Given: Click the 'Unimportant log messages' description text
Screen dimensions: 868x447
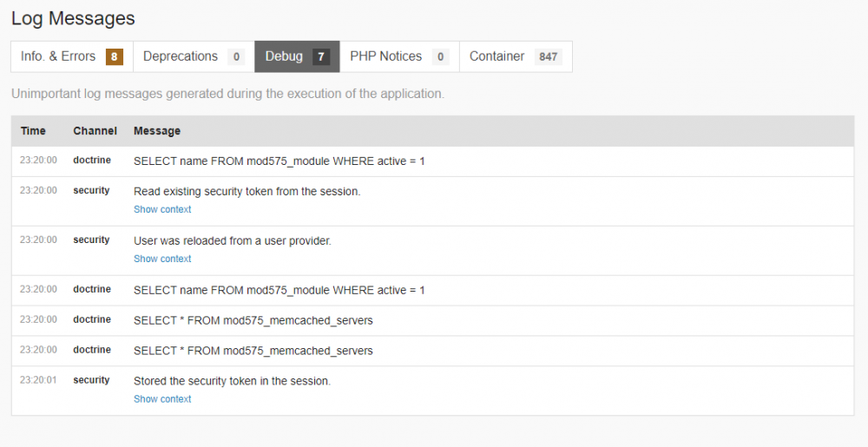Looking at the screenshot, I should (227, 93).
